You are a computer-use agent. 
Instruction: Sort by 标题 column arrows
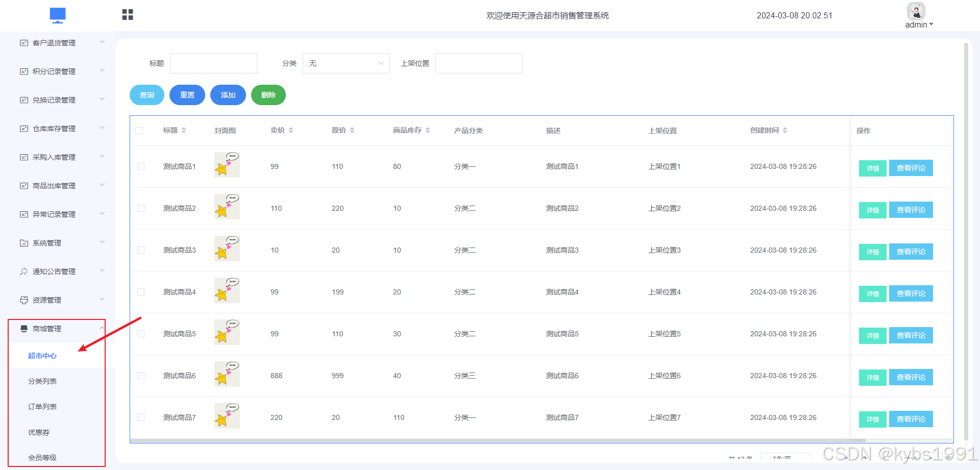click(x=184, y=131)
